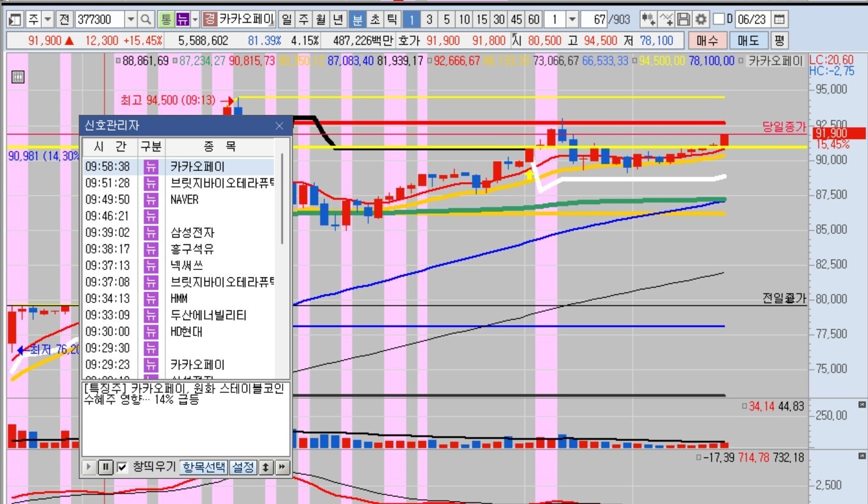Select the 초 seconds chart toggle
Viewport: 868px width, 504px height.
(x=375, y=20)
